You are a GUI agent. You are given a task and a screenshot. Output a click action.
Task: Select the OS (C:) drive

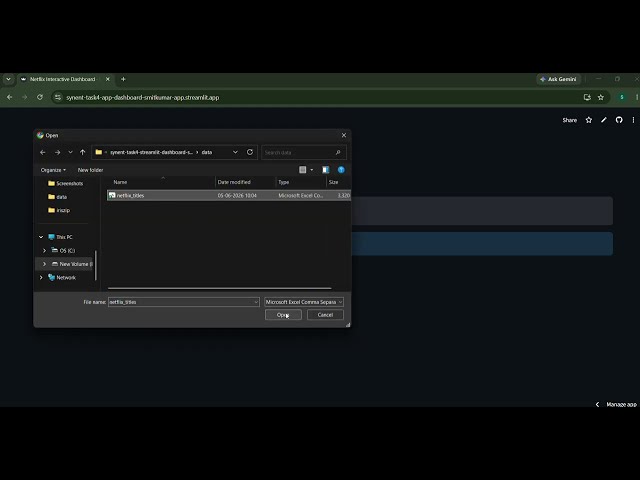(63, 251)
